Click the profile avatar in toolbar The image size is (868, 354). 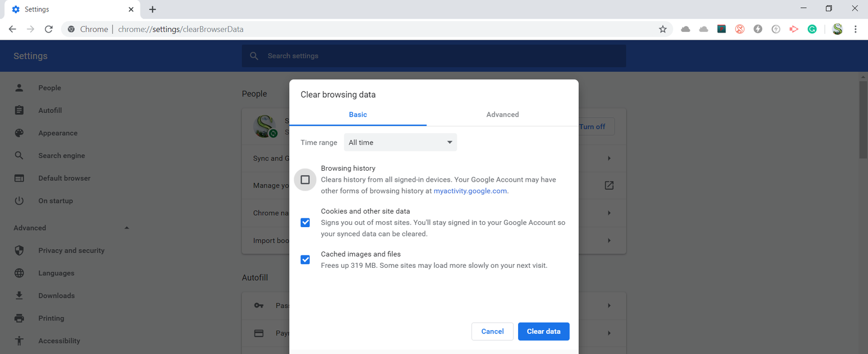838,29
